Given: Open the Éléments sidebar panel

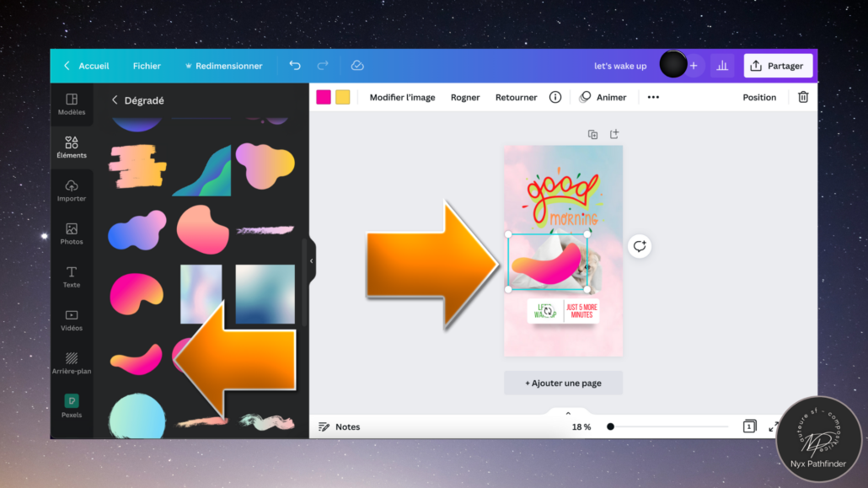Looking at the screenshot, I should [x=72, y=147].
